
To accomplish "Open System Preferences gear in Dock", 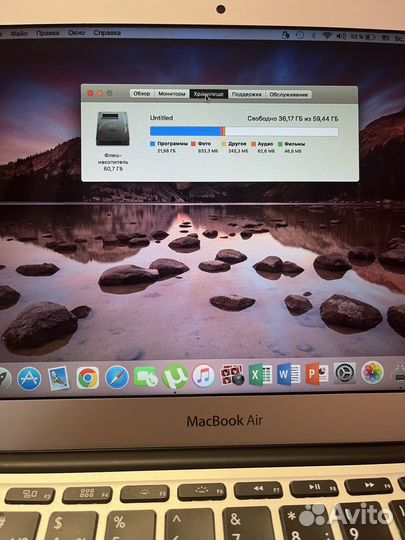I will 345,373.
